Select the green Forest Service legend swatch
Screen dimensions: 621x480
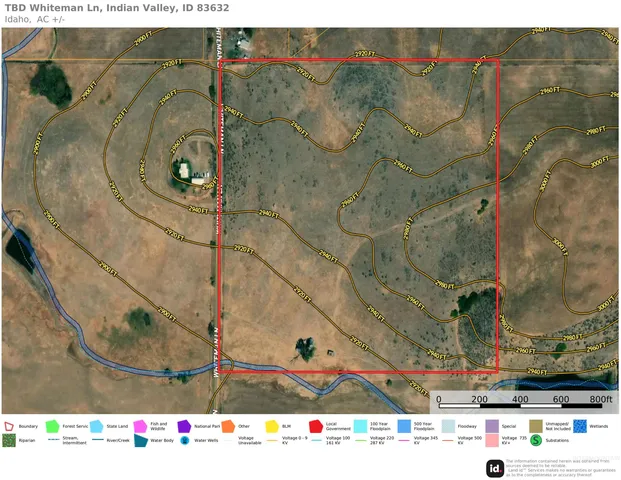(x=52, y=426)
